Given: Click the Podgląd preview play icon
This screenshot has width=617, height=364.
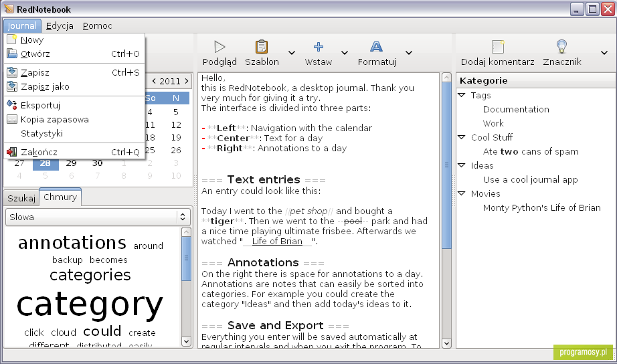Looking at the screenshot, I should pyautogui.click(x=219, y=47).
